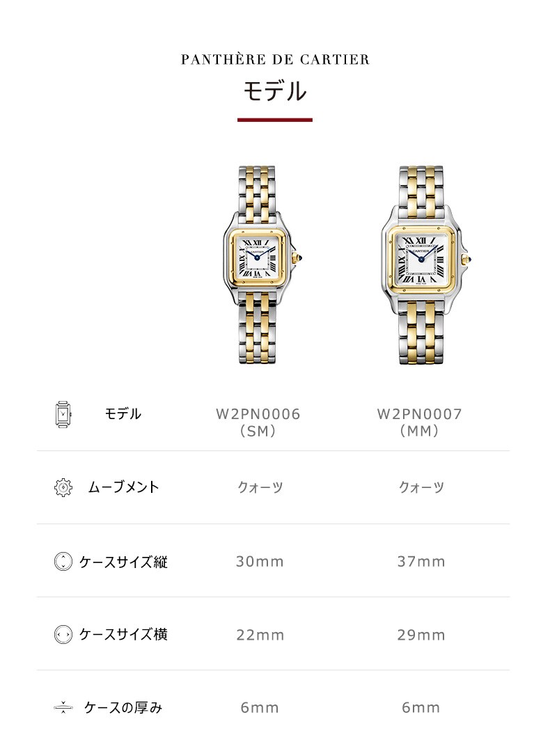The height and width of the screenshot is (756, 550).
Task: Click the watch icon beside モデル
Action: [x=63, y=414]
